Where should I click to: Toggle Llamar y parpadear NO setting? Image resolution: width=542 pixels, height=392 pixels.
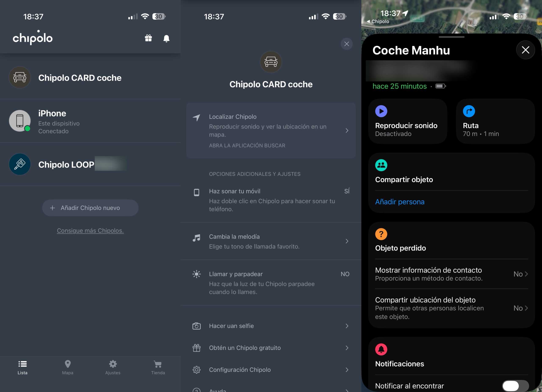point(345,274)
